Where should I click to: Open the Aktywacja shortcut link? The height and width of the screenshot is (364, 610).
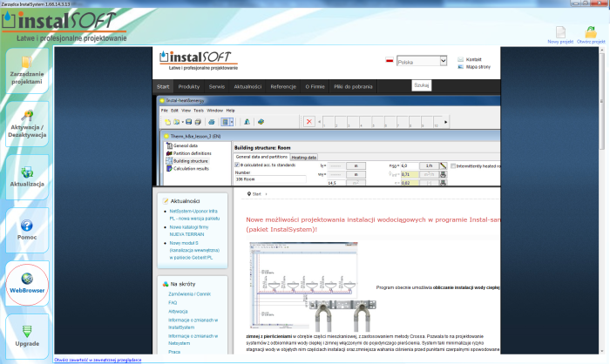tap(178, 312)
